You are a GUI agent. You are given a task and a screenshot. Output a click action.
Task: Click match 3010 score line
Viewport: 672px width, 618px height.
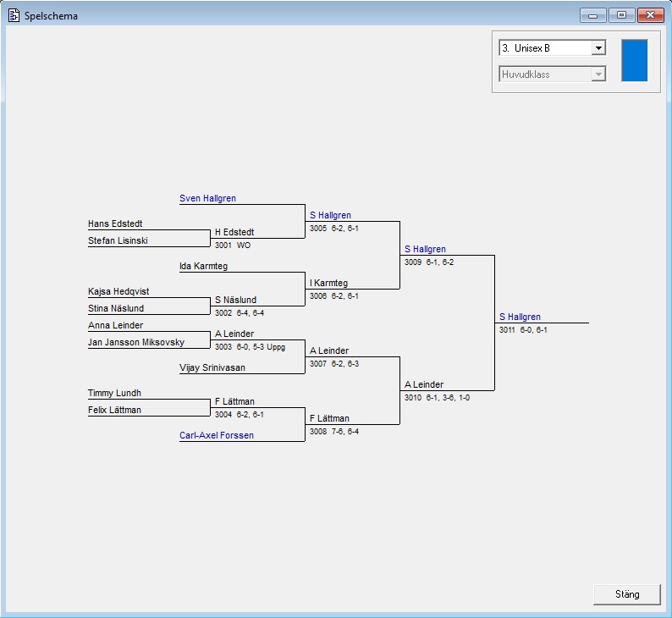pyautogui.click(x=437, y=398)
